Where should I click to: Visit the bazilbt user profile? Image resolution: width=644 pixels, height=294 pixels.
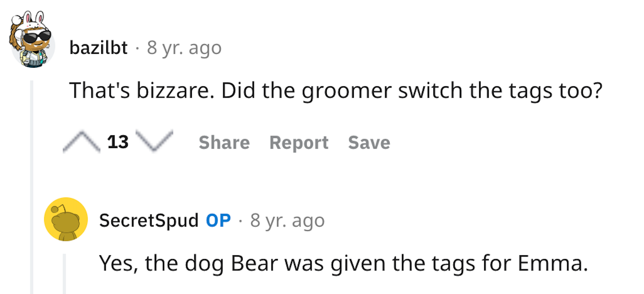(98, 48)
